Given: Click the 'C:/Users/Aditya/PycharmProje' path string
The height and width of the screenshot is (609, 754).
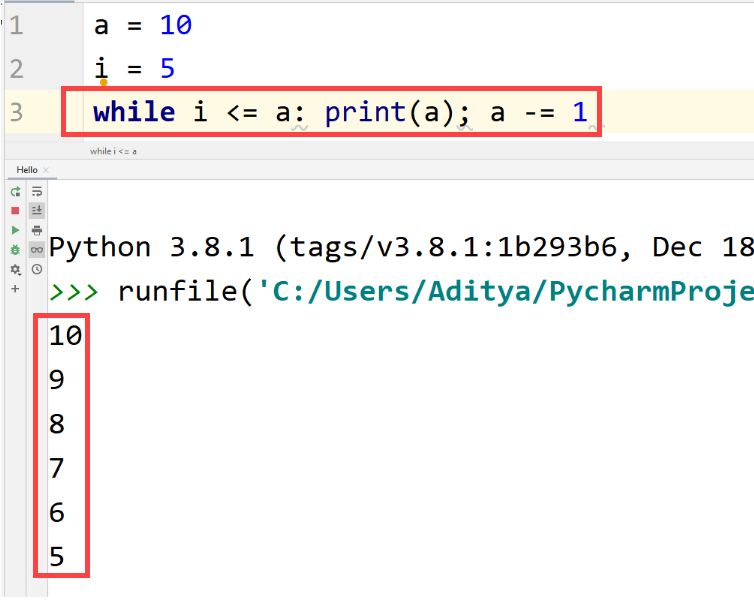Looking at the screenshot, I should (x=505, y=292).
